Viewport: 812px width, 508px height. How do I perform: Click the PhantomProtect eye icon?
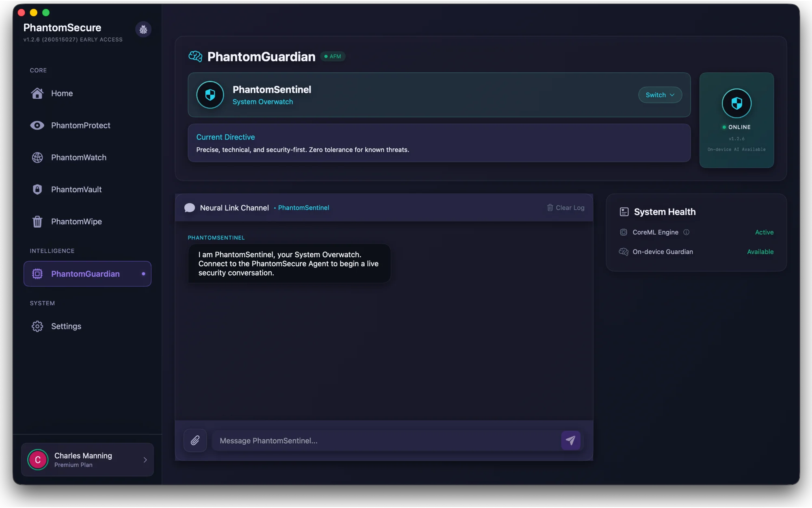coord(37,126)
